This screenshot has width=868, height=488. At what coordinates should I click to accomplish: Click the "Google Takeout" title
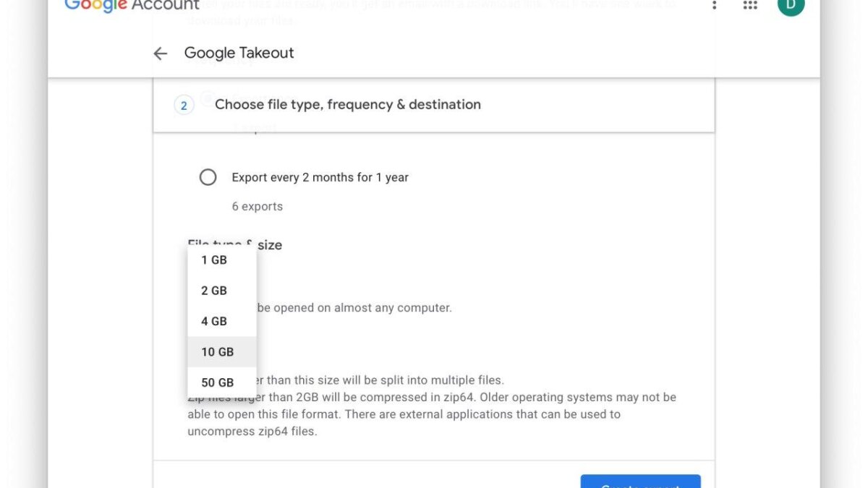click(x=239, y=53)
